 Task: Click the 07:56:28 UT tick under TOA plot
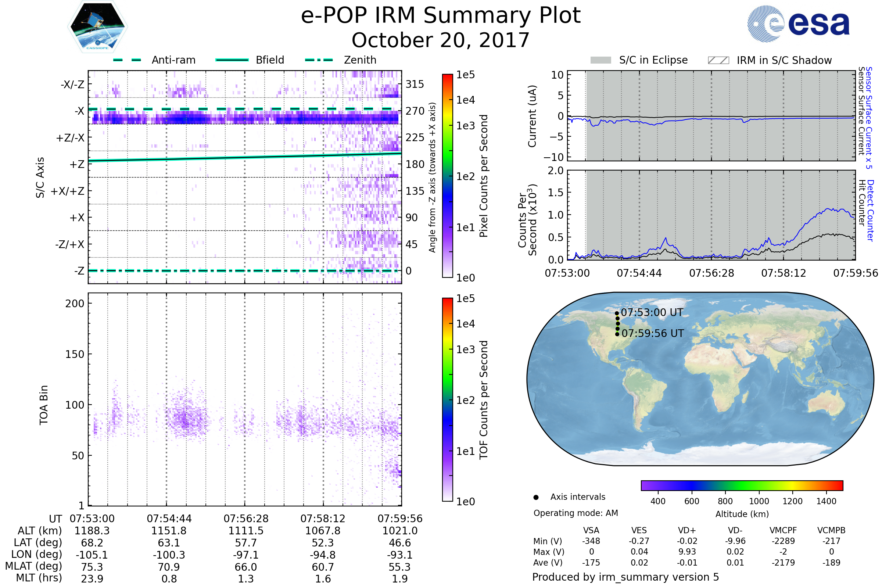pos(246,519)
